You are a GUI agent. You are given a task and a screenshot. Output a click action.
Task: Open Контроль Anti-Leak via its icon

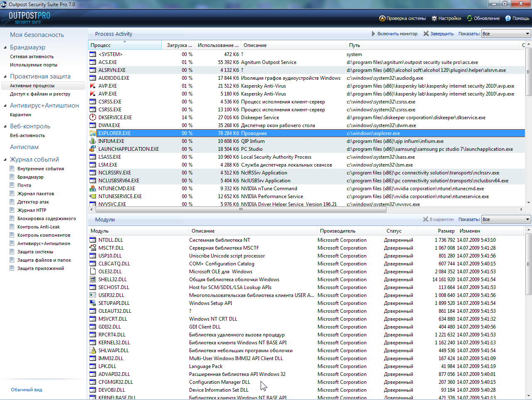(12, 227)
